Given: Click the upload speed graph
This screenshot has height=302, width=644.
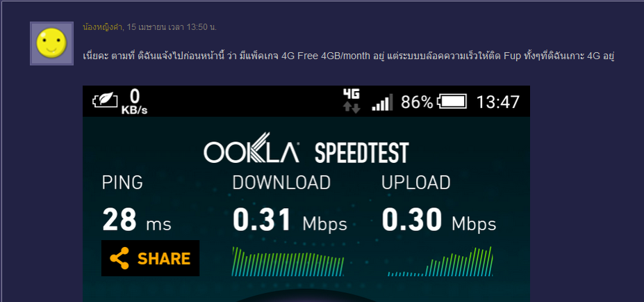Looking at the screenshot, I should tap(440, 262).
